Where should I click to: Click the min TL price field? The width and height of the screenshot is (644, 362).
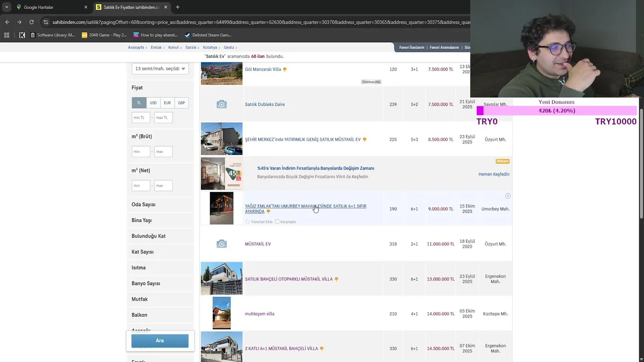click(141, 118)
